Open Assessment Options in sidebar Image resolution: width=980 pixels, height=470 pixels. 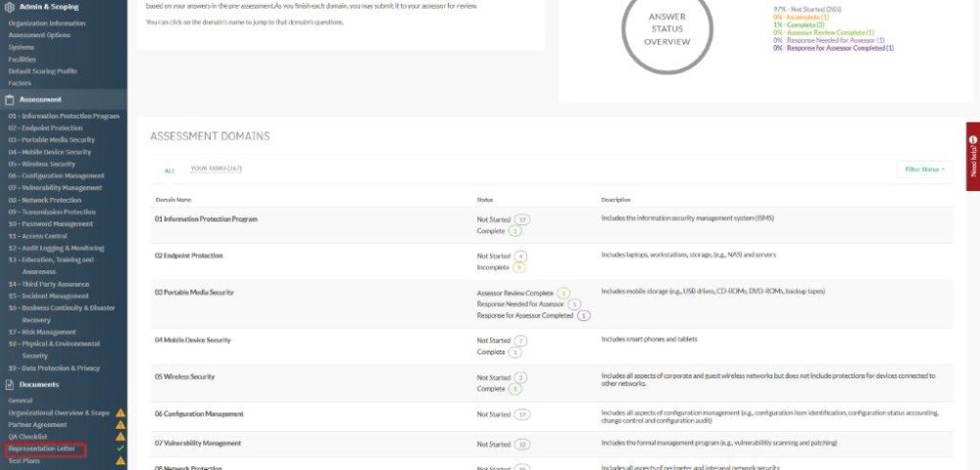pyautogui.click(x=39, y=35)
